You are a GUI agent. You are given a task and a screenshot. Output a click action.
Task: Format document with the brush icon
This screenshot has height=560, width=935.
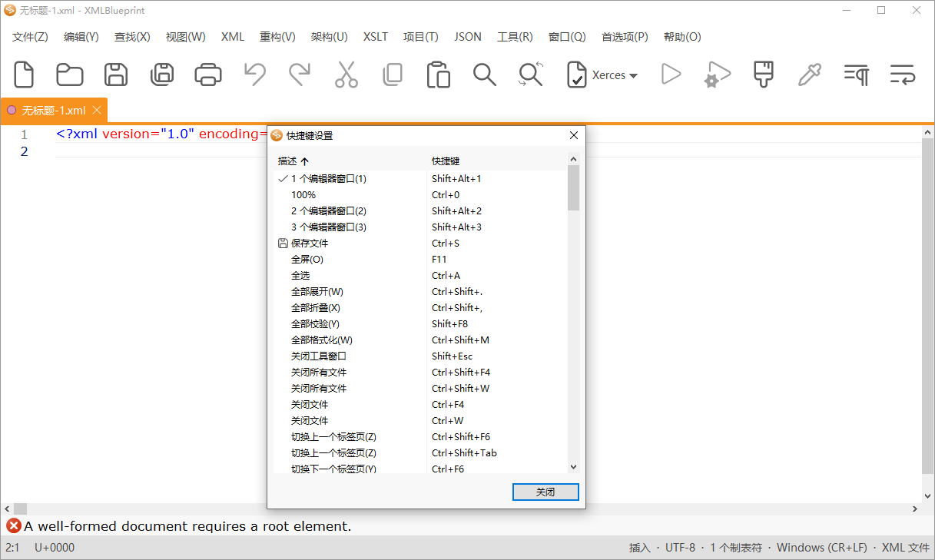(763, 75)
